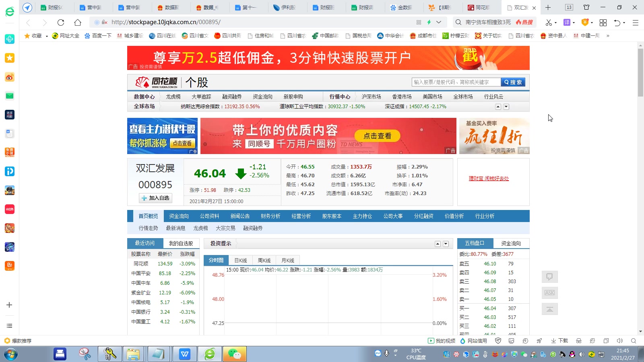Add a sidebar app with plus icon

pyautogui.click(x=9, y=305)
